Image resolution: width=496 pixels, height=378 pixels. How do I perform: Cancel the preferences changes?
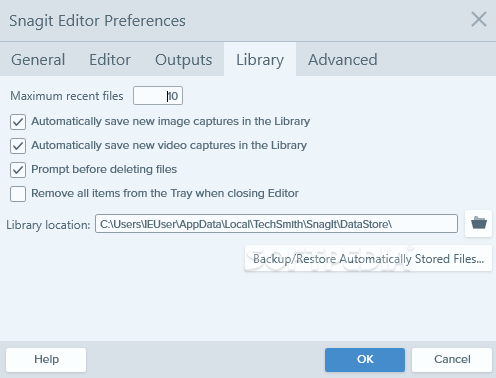[452, 360]
